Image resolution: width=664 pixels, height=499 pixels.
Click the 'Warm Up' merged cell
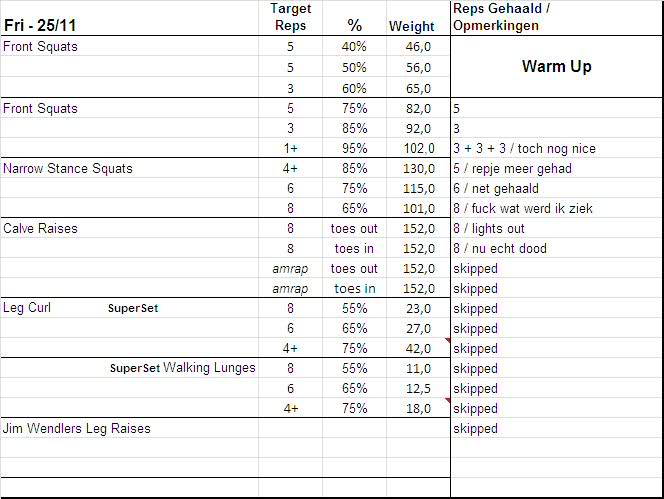(556, 67)
